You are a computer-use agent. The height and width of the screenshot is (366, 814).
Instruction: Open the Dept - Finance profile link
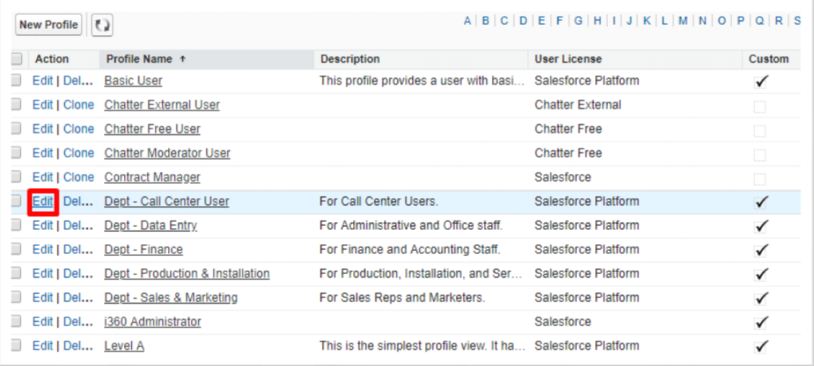[x=143, y=249]
